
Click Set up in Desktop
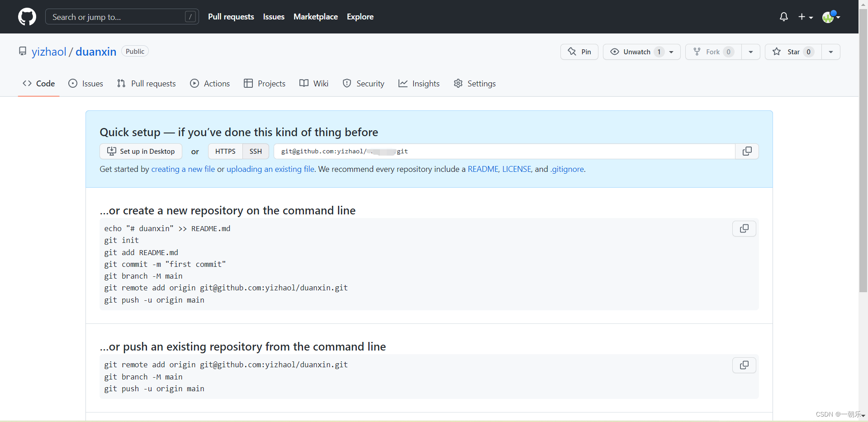coord(141,151)
